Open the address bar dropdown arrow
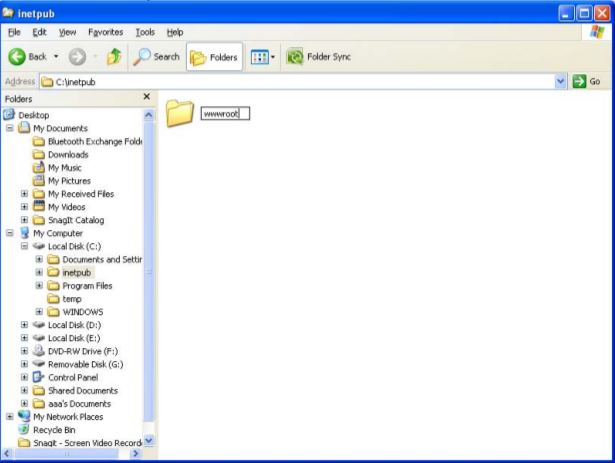This screenshot has height=463, width=615. point(560,81)
